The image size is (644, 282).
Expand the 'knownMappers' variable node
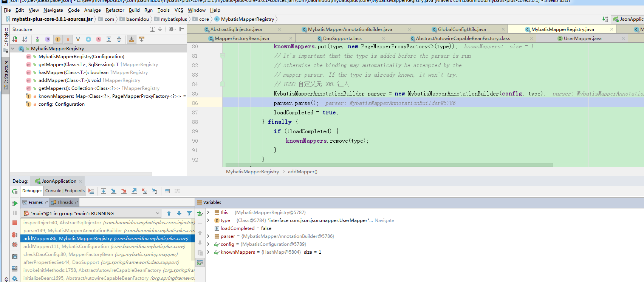click(x=208, y=252)
